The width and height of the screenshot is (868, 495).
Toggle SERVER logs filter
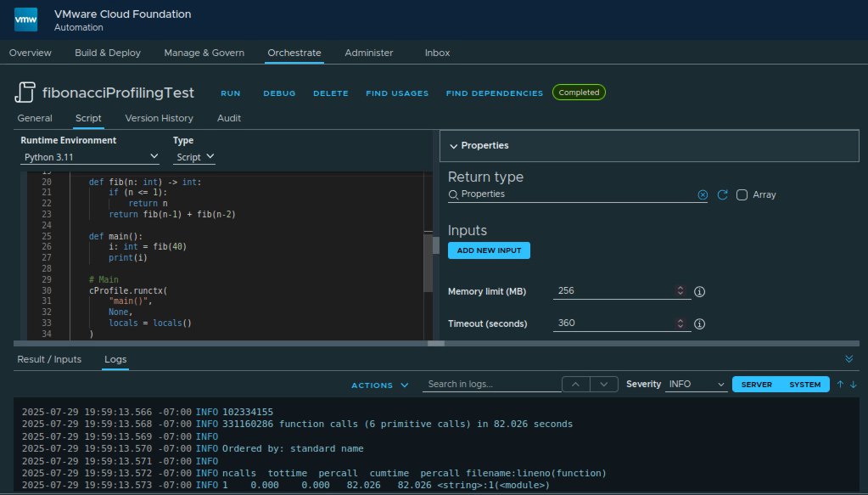[x=756, y=385]
